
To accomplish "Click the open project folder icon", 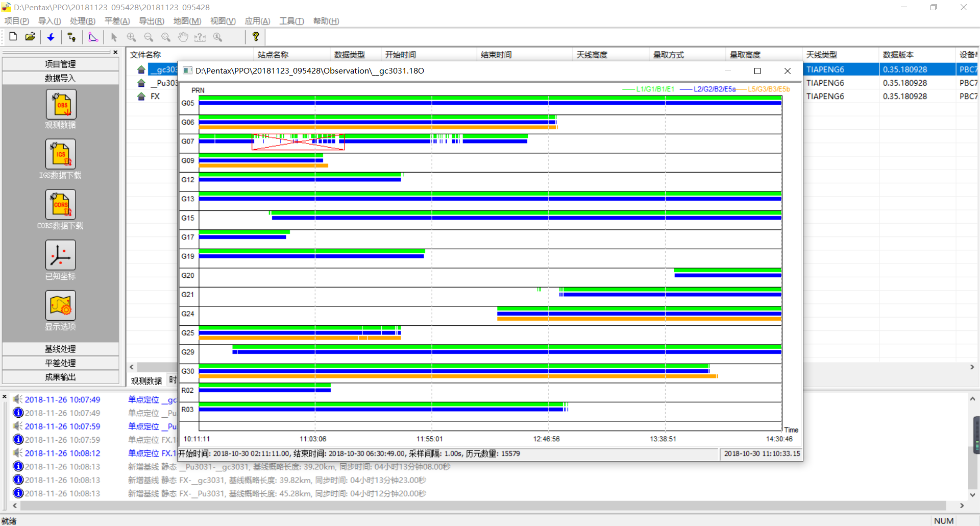I will (31, 37).
